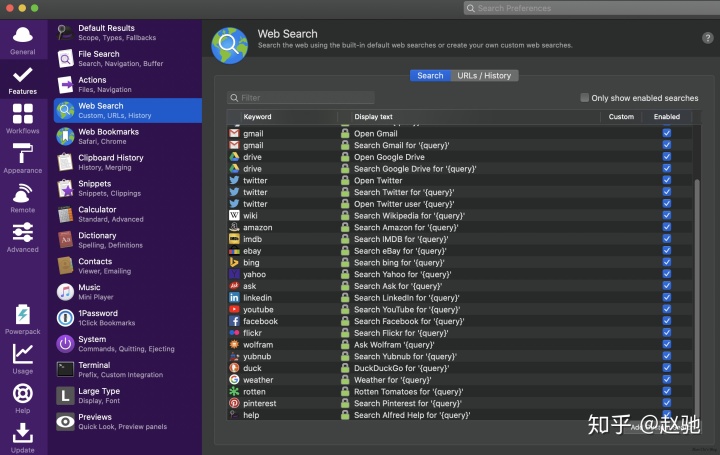
Task: Select Web Bookmarks feature
Action: click(x=128, y=136)
